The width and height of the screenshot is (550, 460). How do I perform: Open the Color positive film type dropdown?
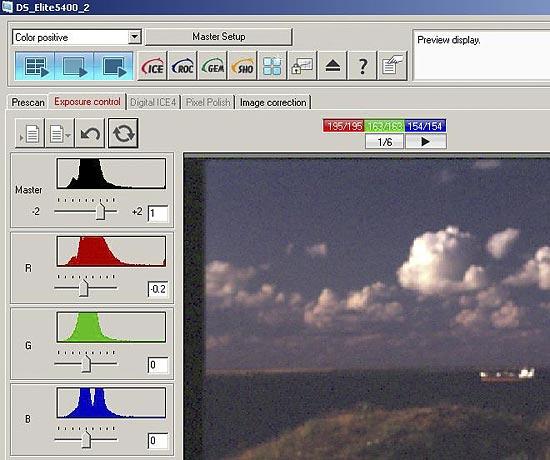tap(76, 37)
